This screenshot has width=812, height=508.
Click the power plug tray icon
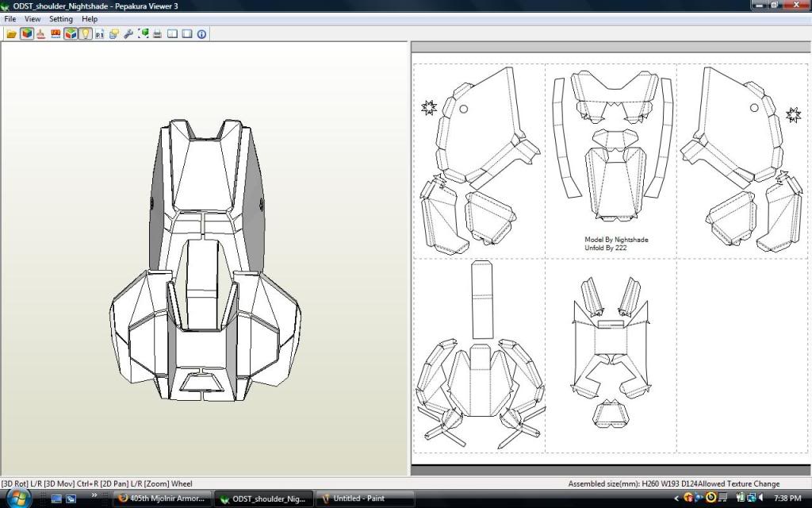[741, 498]
